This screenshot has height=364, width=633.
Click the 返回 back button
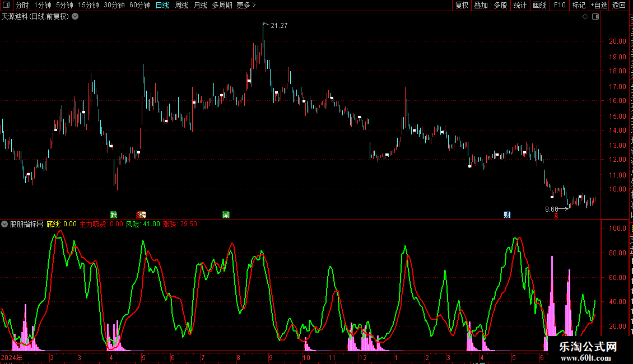[618, 5]
